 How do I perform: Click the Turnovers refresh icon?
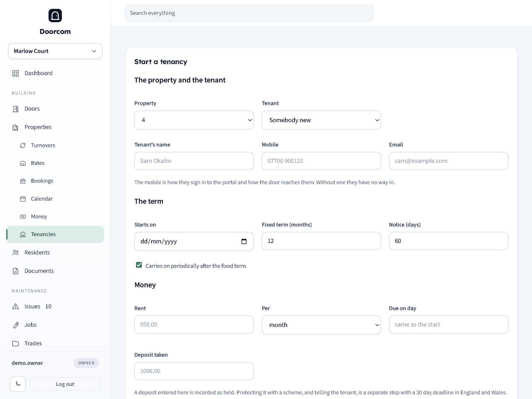[x=23, y=145]
